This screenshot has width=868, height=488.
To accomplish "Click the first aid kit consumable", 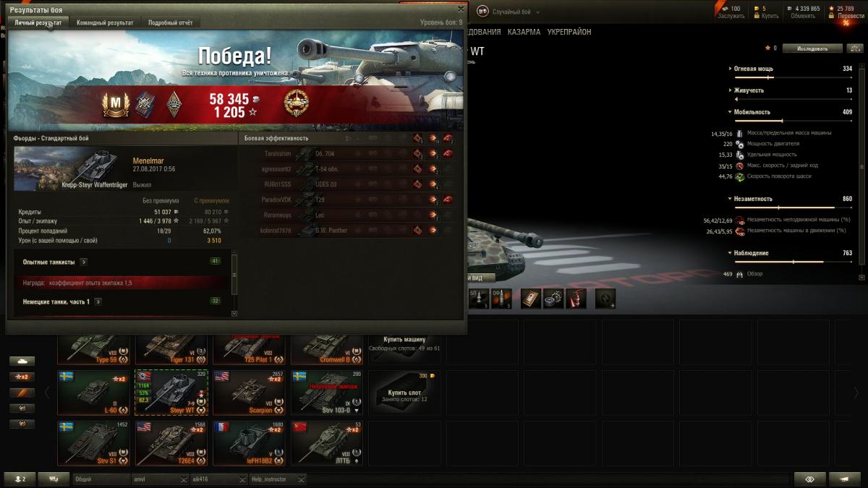I will tap(531, 298).
